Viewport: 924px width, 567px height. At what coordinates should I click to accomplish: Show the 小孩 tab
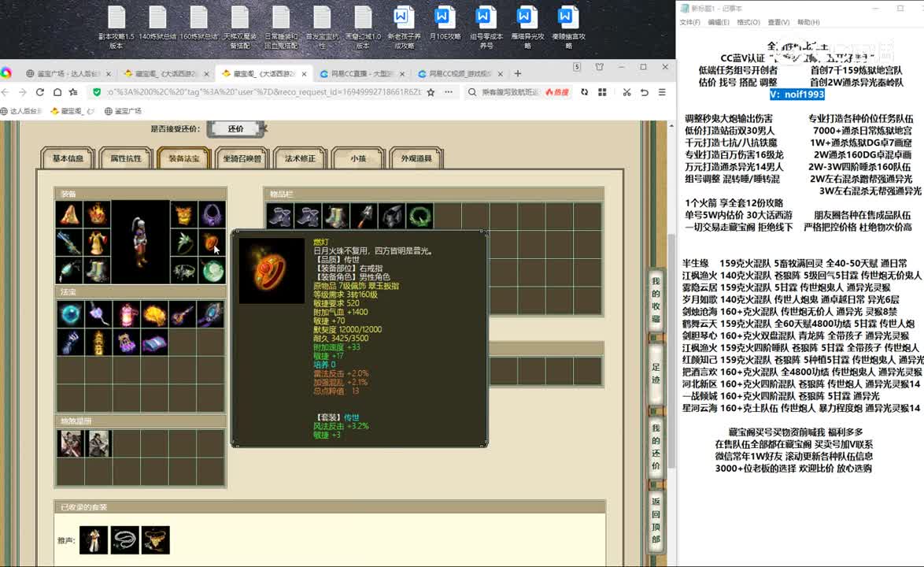358,158
